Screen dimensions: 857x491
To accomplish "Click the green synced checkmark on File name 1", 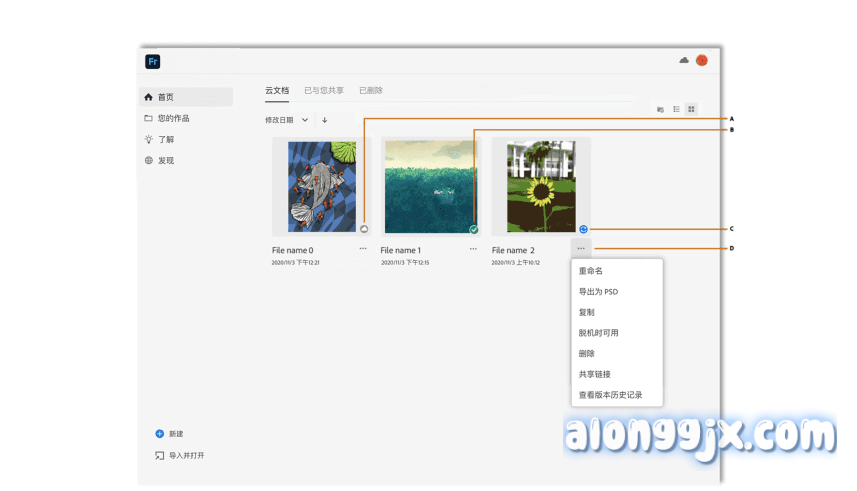I will [474, 229].
